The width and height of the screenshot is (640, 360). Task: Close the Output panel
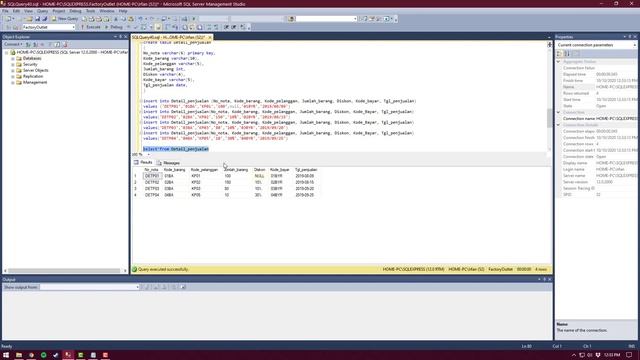(549, 280)
